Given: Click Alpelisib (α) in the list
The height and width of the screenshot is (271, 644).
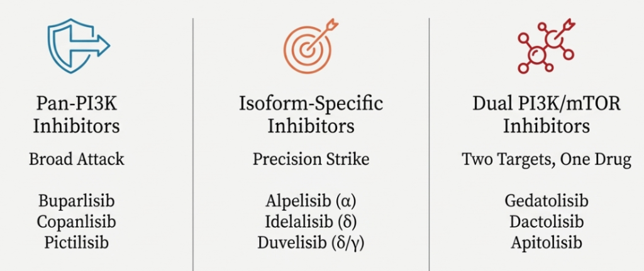Looking at the screenshot, I should click(311, 202).
